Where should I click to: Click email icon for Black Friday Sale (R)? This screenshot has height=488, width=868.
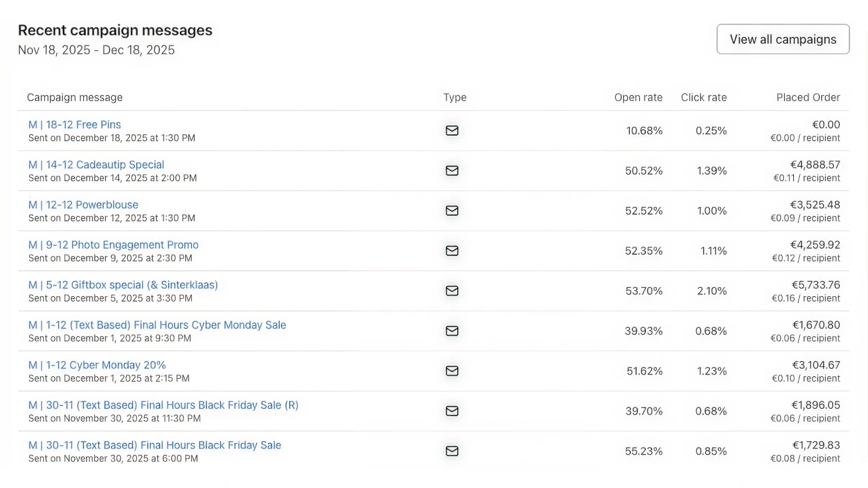coord(452,411)
